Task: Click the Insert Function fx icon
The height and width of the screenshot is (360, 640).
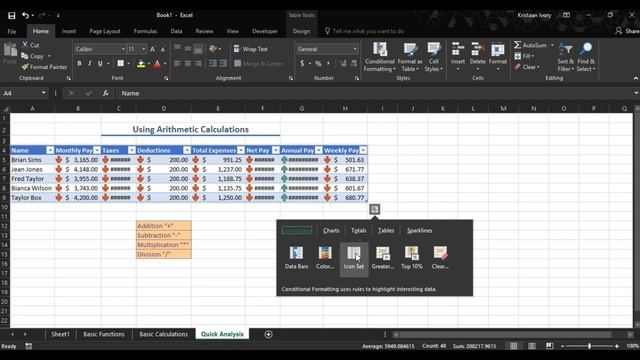Action: (105, 93)
